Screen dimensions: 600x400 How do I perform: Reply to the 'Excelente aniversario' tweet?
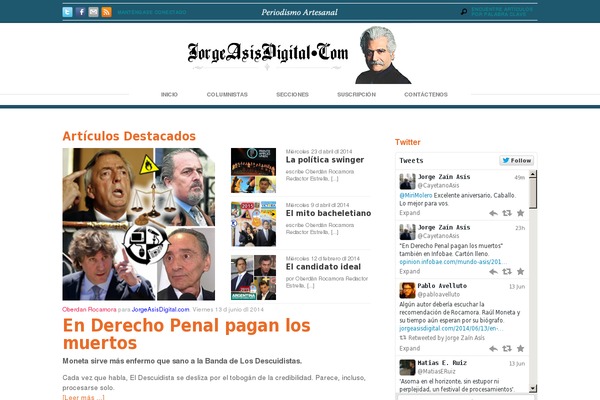click(493, 213)
